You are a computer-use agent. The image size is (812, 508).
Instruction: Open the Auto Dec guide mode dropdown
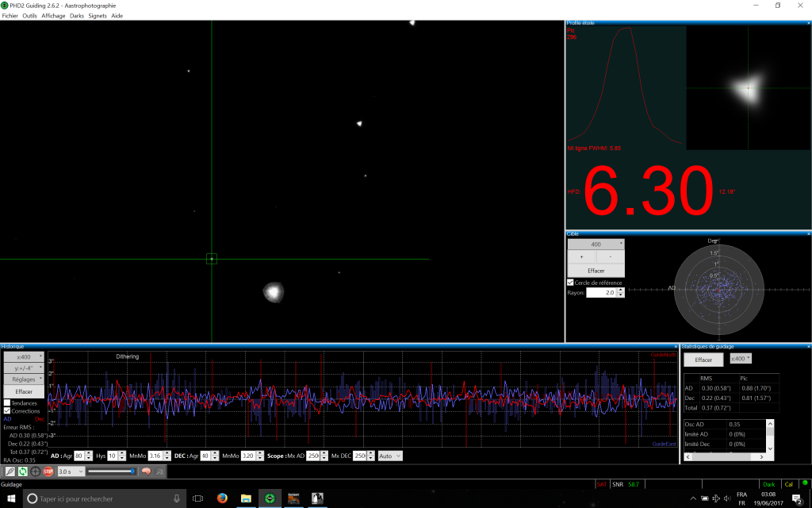pyautogui.click(x=389, y=456)
